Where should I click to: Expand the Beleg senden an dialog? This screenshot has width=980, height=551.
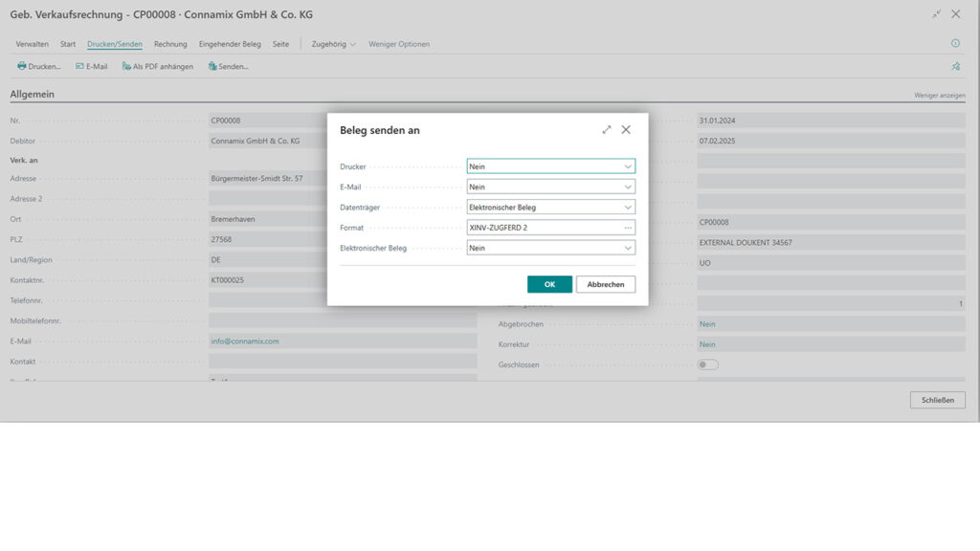[607, 129]
